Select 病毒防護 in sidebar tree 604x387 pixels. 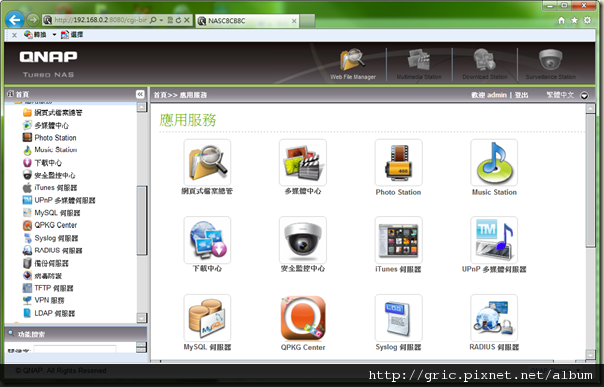click(42, 276)
